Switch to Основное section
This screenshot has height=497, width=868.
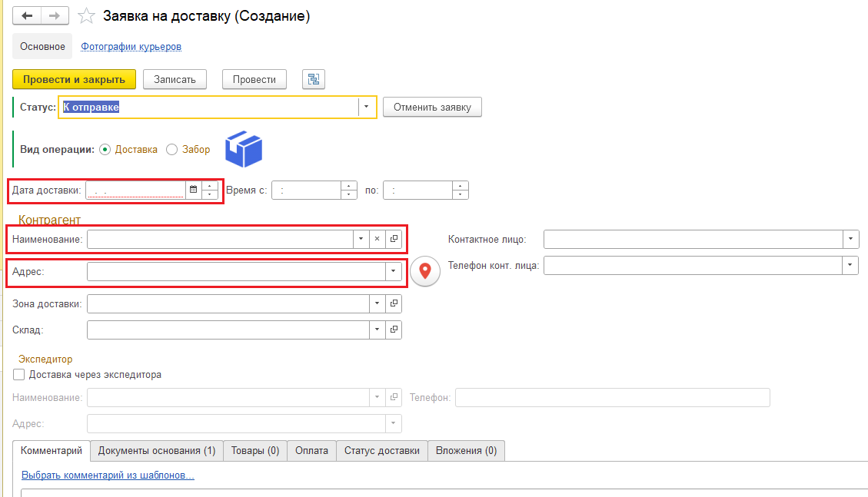click(x=42, y=46)
